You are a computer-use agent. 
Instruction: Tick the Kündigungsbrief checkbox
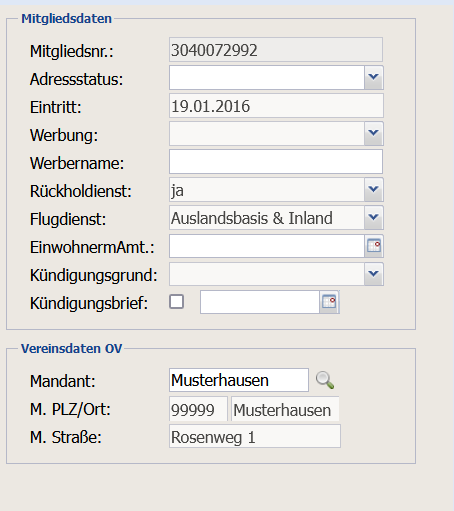pos(176,302)
